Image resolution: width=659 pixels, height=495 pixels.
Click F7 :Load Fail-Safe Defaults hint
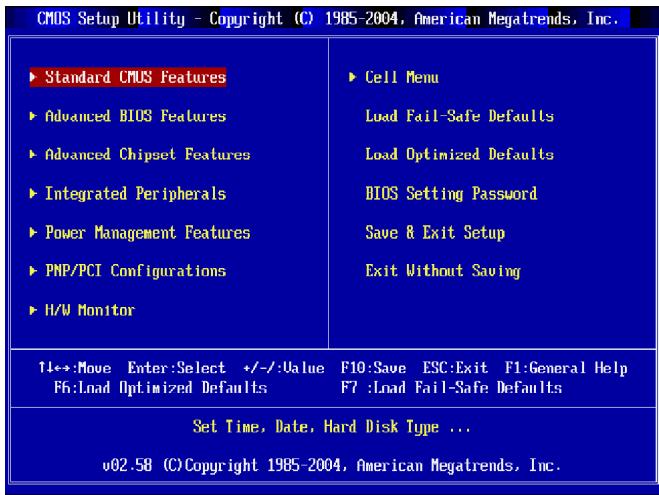point(451,387)
